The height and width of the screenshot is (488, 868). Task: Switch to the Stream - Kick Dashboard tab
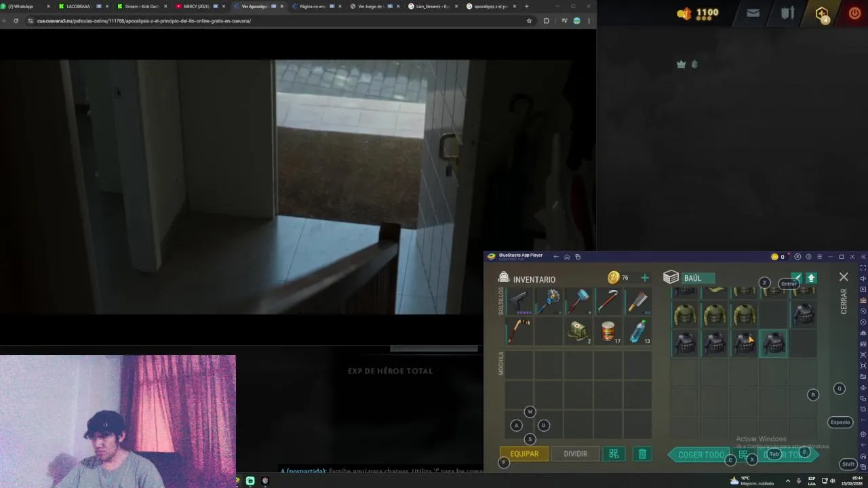(141, 6)
